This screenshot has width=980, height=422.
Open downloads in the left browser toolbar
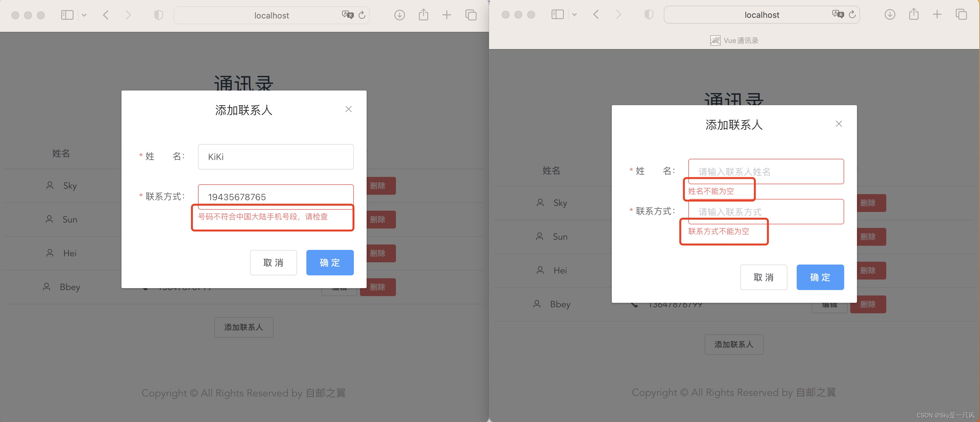(x=399, y=15)
